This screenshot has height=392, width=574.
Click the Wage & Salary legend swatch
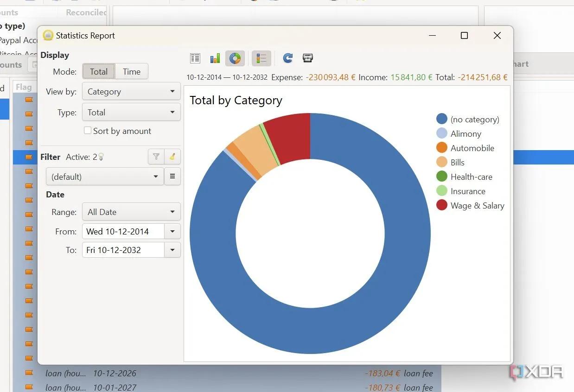point(442,205)
